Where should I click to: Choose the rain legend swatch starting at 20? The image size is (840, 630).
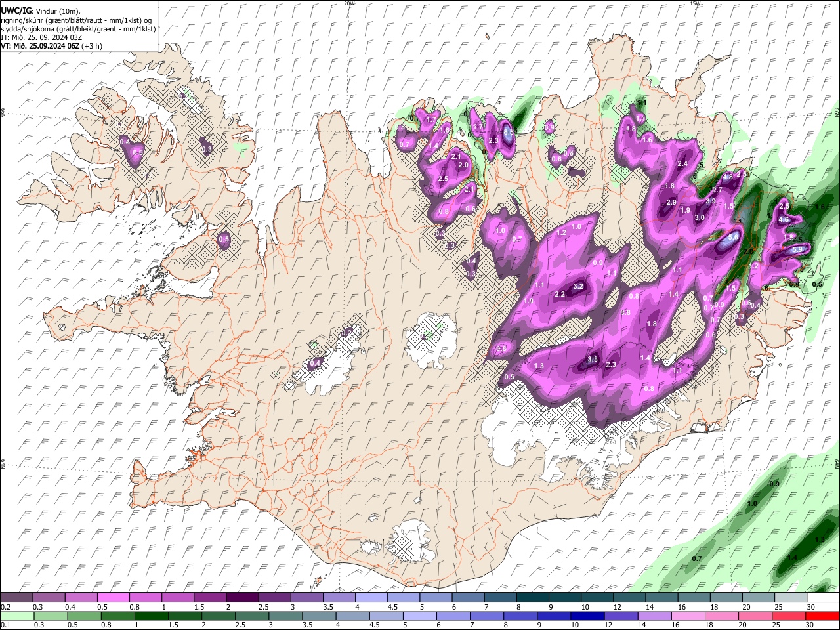point(755,616)
